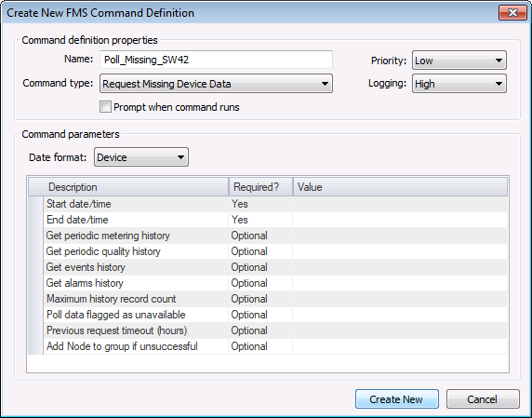This screenshot has height=418, width=532.
Task: Click Value cell for Get events history
Action: pos(400,267)
